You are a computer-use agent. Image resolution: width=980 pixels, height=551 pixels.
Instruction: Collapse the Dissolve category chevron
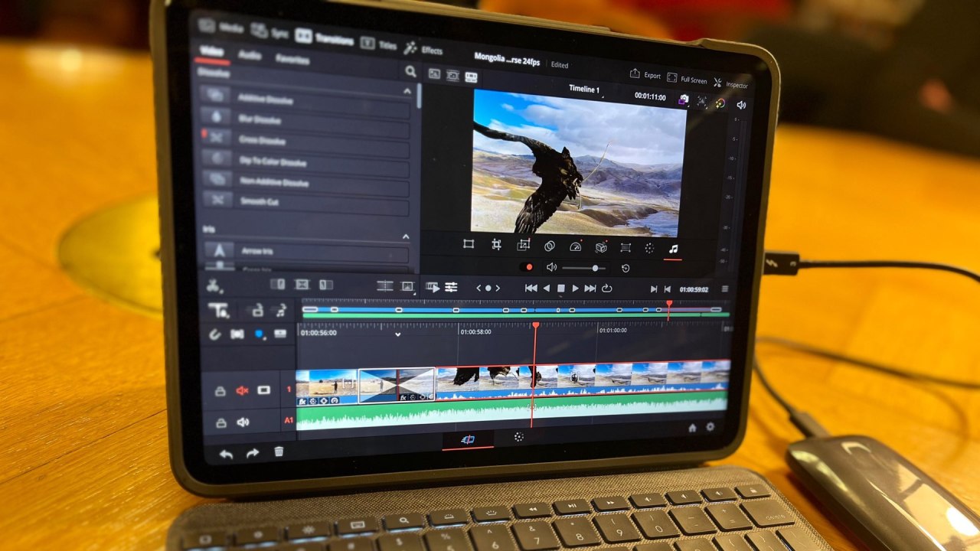(x=407, y=91)
